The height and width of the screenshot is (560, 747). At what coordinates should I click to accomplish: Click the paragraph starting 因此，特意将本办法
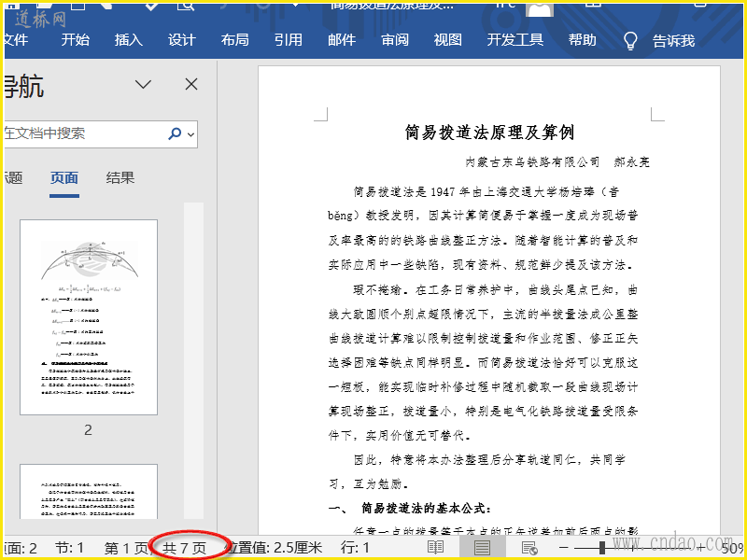tap(477, 472)
